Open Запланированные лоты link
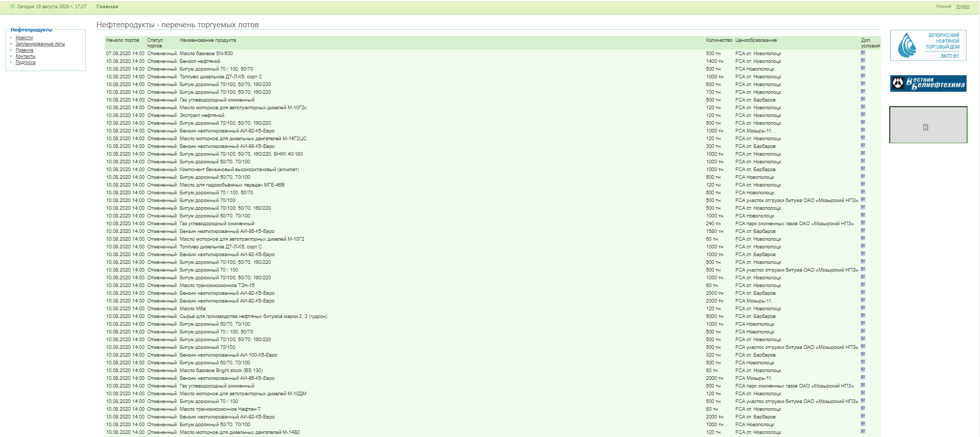The height and width of the screenshot is (437, 980). click(40, 44)
